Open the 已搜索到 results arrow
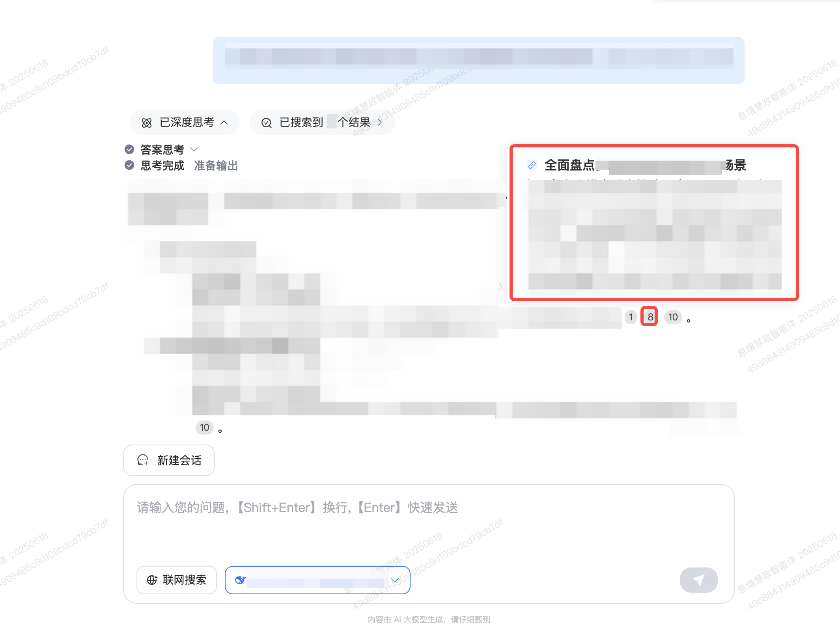The image size is (840, 625). point(380,123)
